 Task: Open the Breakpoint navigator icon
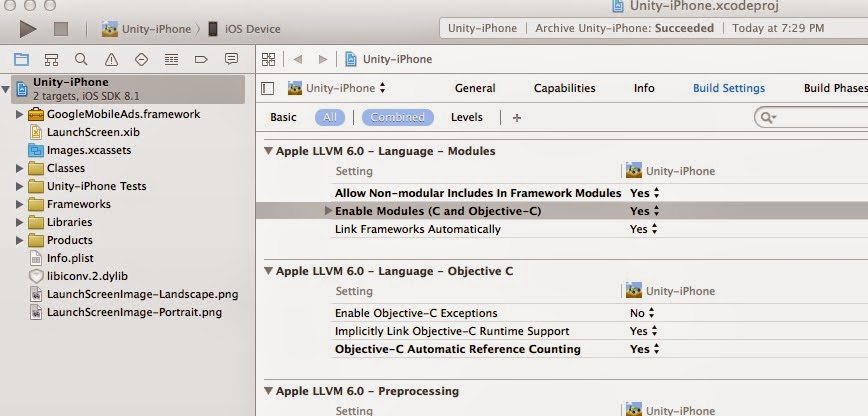[201, 59]
